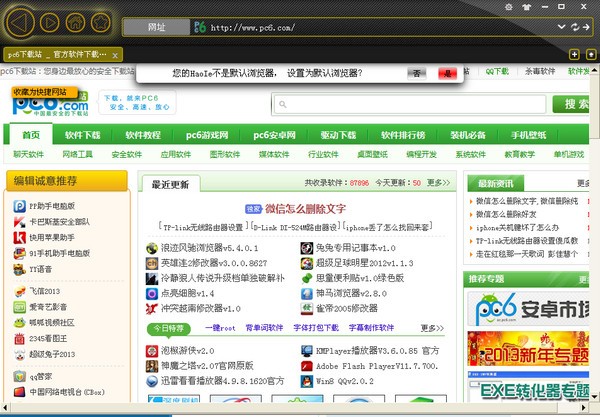Open the 2013新年专题 banner
This screenshot has width=600, height=417.
point(528,348)
